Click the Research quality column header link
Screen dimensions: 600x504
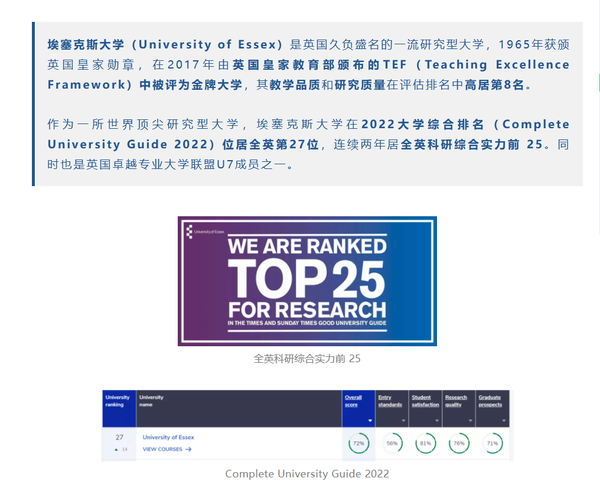pyautogui.click(x=456, y=401)
